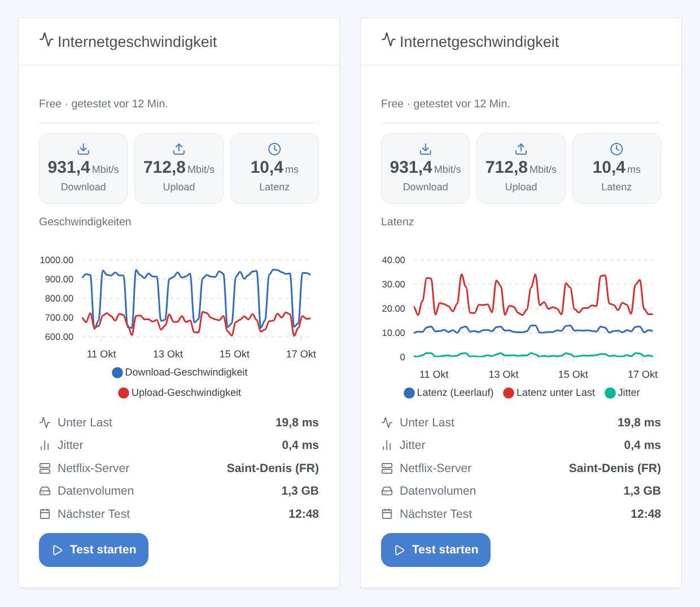
Task: Toggle Latenz (Leerlauf) legend series
Action: [449, 392]
